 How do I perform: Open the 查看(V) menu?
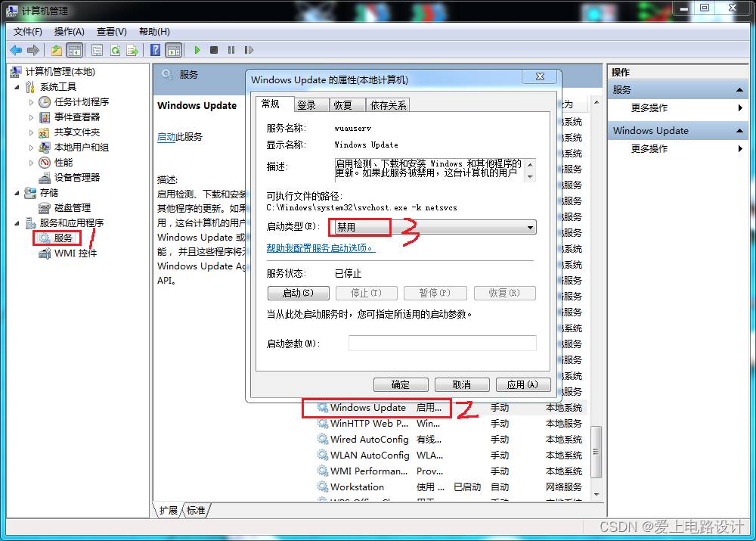[111, 32]
